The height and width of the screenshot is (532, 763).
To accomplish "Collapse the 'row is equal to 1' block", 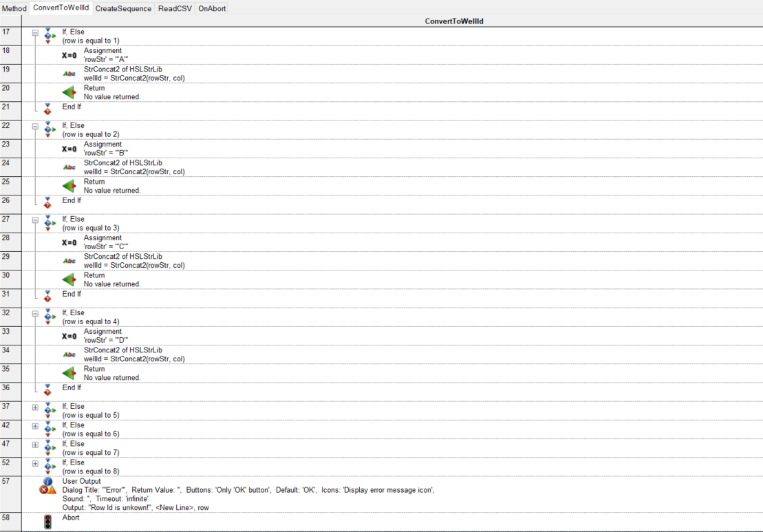I will coord(35,33).
